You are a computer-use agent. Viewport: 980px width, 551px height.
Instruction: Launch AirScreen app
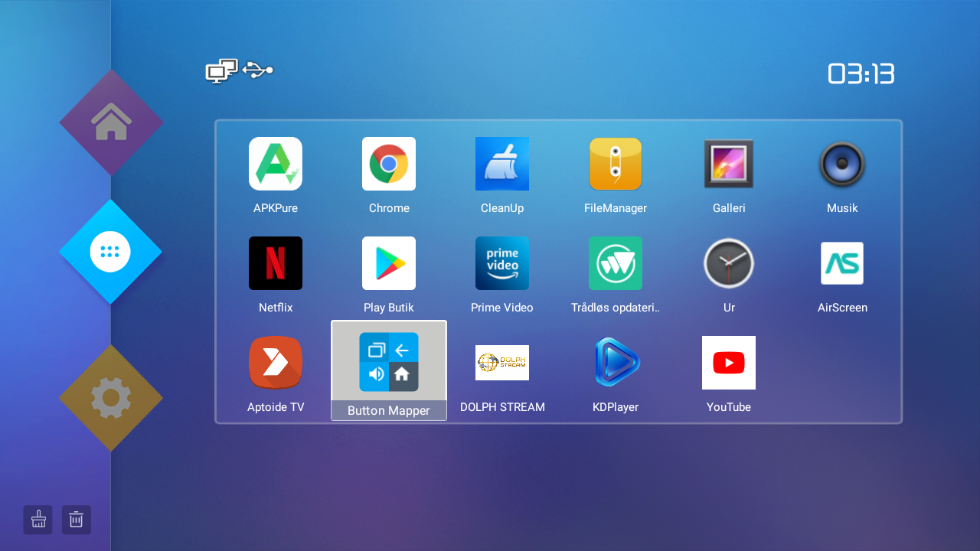pyautogui.click(x=842, y=263)
